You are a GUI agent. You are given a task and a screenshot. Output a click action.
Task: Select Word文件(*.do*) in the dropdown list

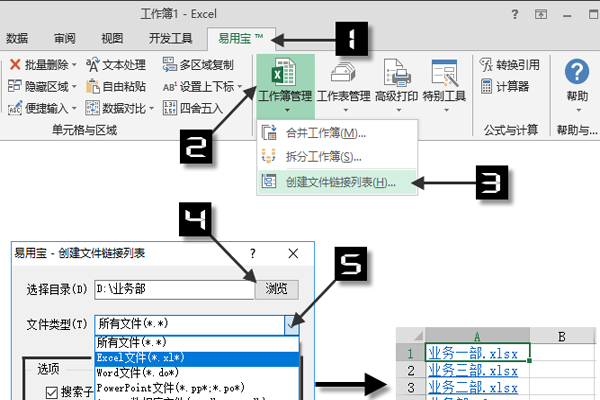[x=197, y=372]
